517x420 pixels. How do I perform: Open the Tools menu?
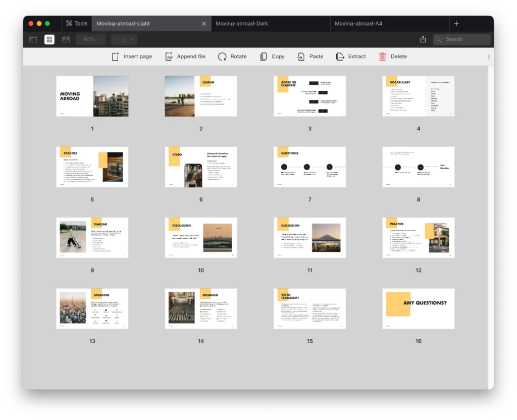tap(77, 23)
